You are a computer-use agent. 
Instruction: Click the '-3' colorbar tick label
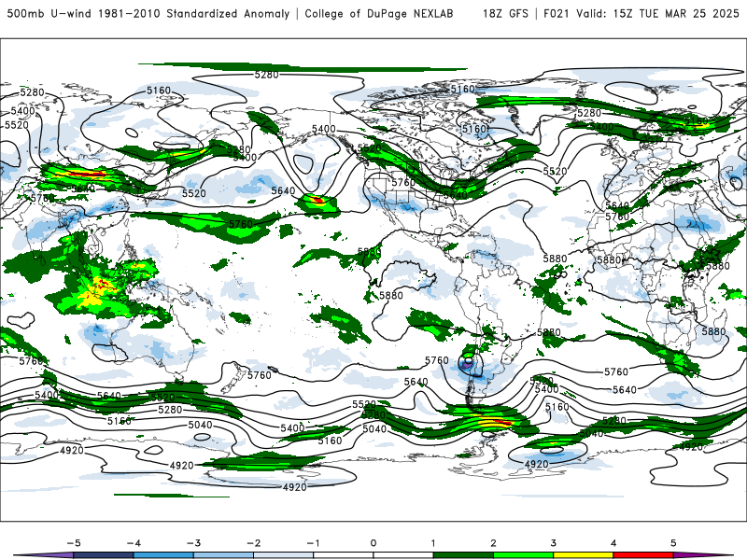click(x=193, y=543)
